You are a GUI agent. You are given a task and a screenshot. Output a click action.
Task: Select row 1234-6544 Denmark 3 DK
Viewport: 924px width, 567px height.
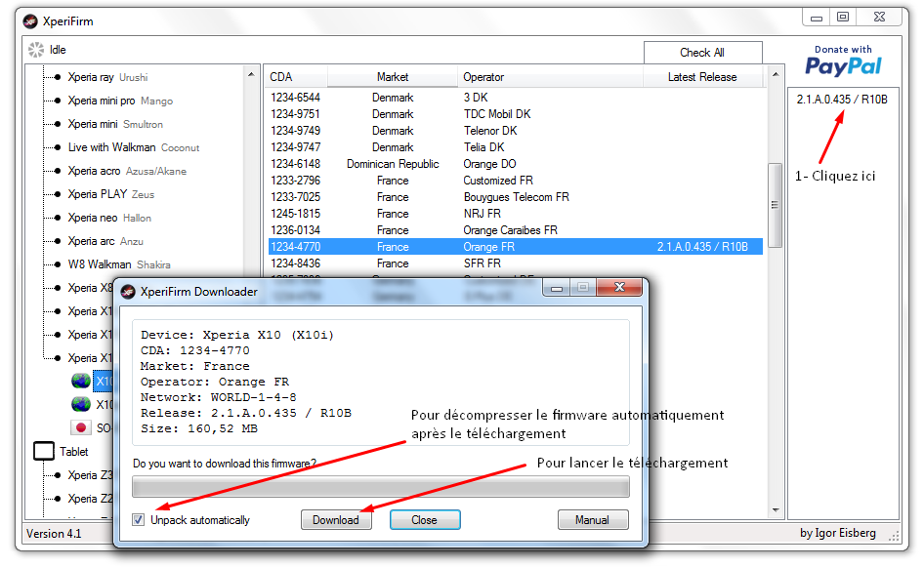pyautogui.click(x=516, y=98)
